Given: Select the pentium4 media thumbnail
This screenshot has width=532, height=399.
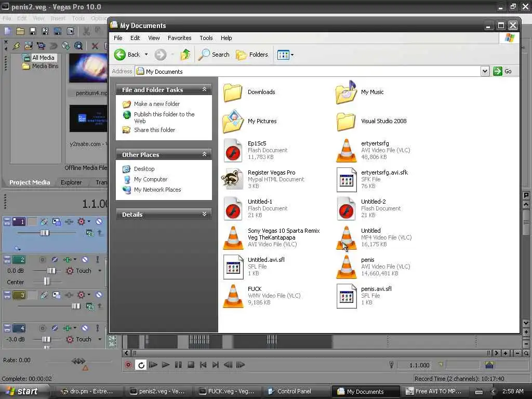Looking at the screenshot, I should pyautogui.click(x=89, y=69).
